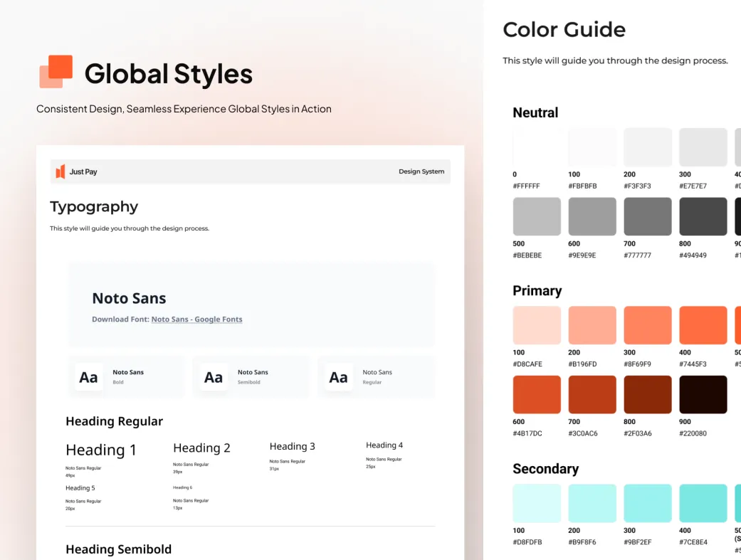
Task: Choose the Primary 900 darkest swatch
Action: coord(703,395)
